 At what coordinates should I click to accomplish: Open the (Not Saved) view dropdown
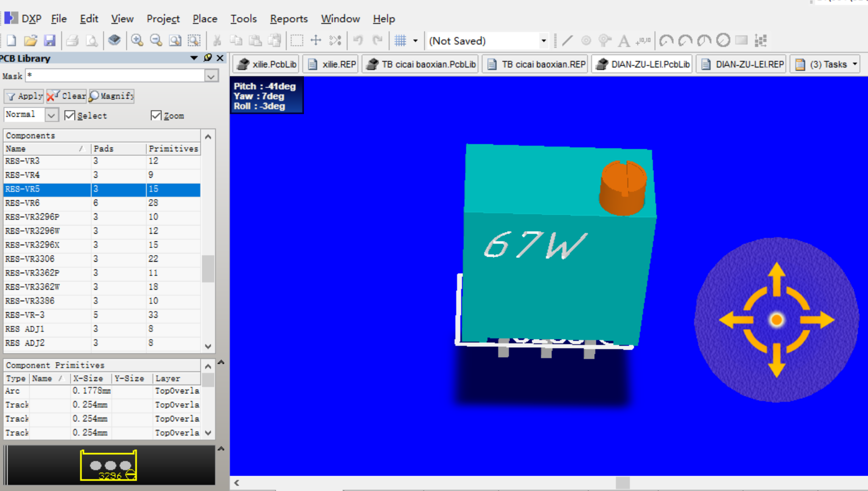[543, 41]
